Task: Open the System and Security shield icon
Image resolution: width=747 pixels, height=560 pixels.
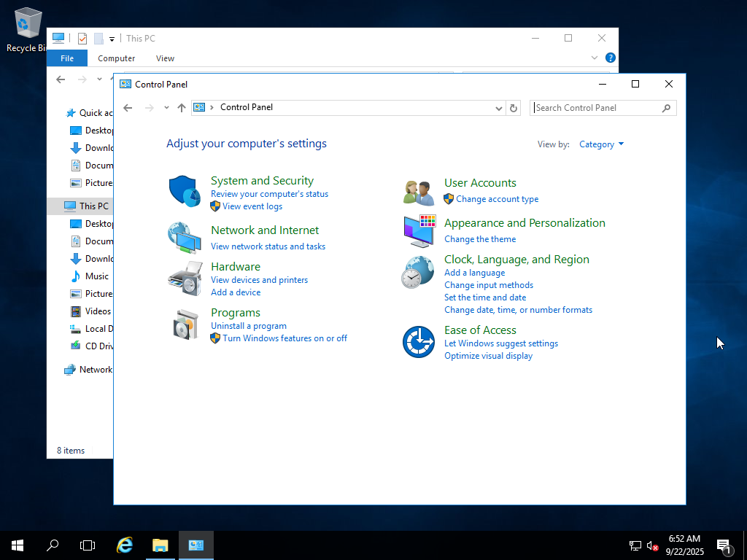Action: click(185, 192)
